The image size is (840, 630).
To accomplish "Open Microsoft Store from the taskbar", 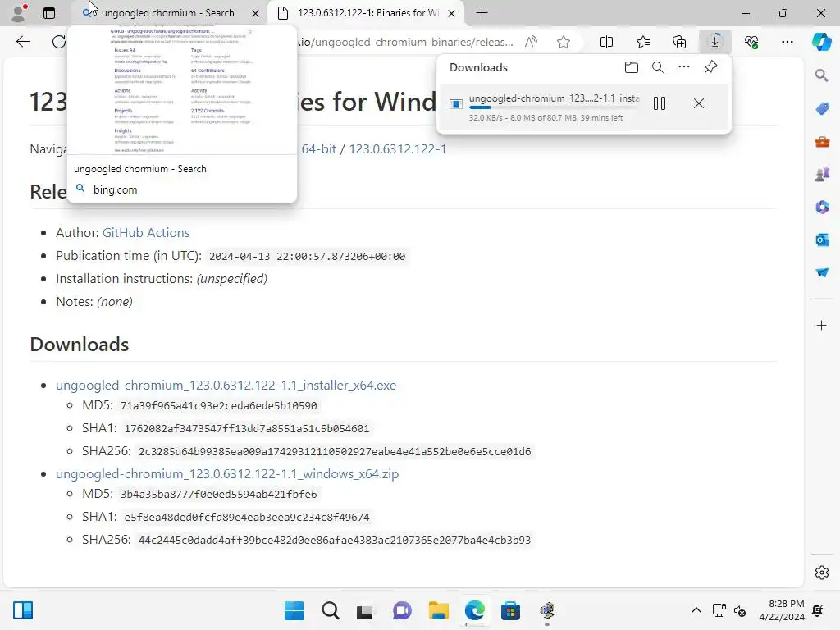I will (510, 610).
